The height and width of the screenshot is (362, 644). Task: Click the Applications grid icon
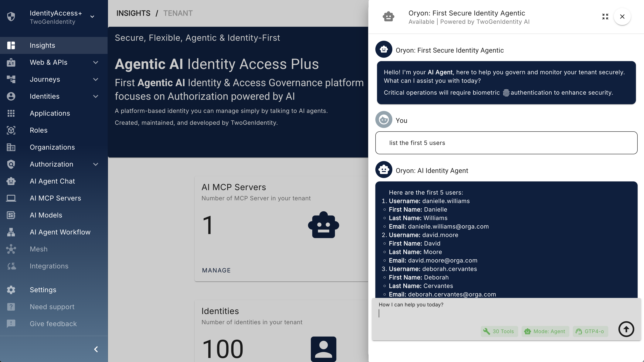11,113
